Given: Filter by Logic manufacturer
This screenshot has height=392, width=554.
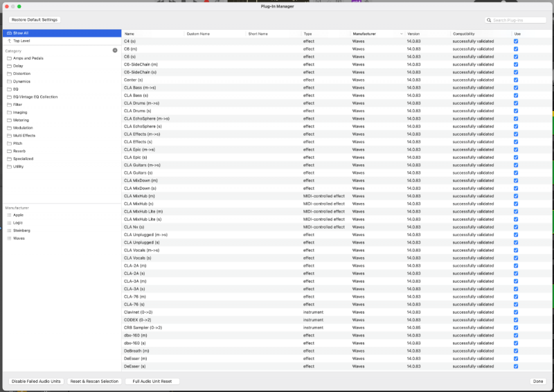Looking at the screenshot, I should point(18,223).
